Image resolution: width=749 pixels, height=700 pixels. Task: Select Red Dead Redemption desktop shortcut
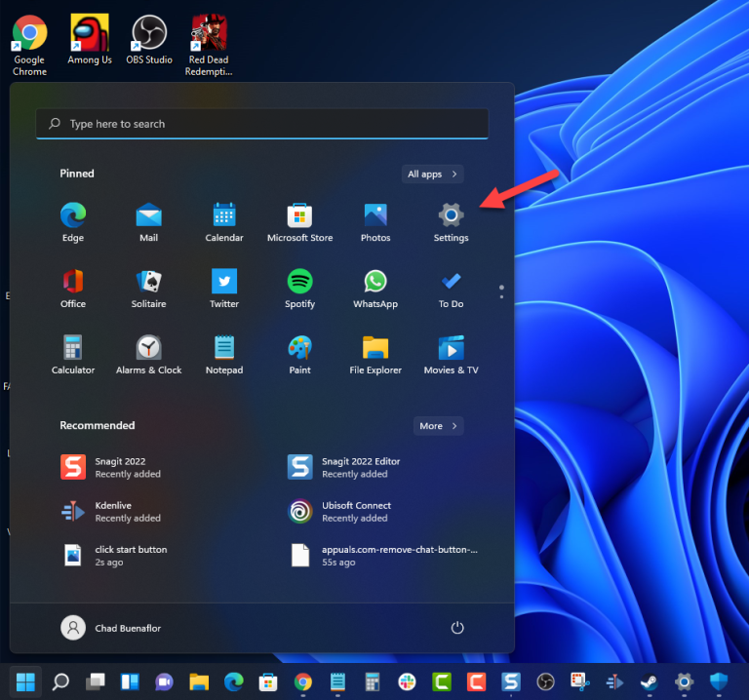[209, 46]
